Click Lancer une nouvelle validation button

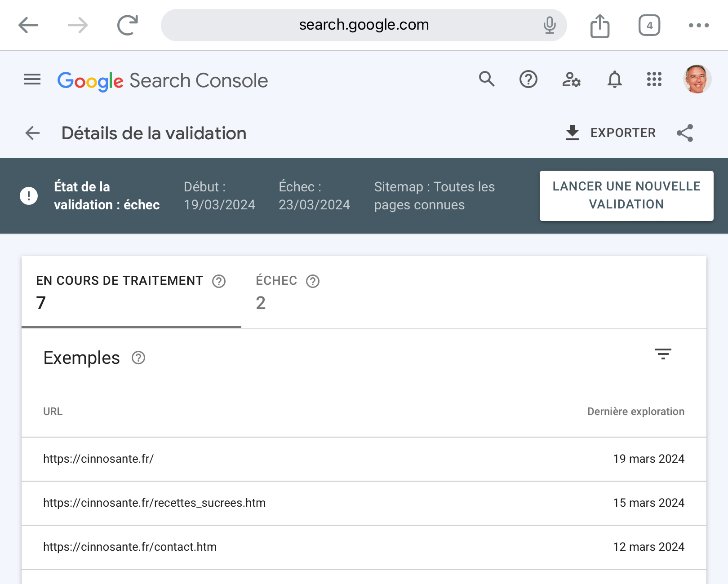[626, 195]
